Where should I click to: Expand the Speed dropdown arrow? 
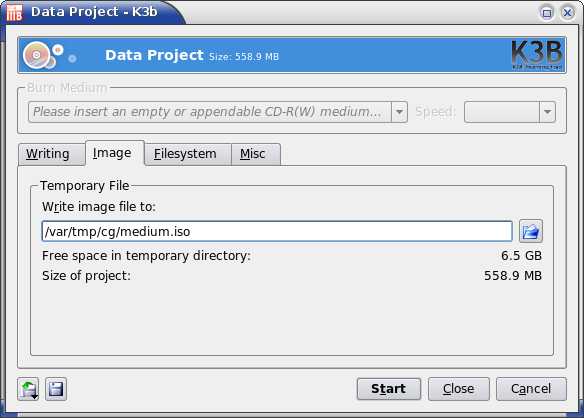(x=548, y=112)
